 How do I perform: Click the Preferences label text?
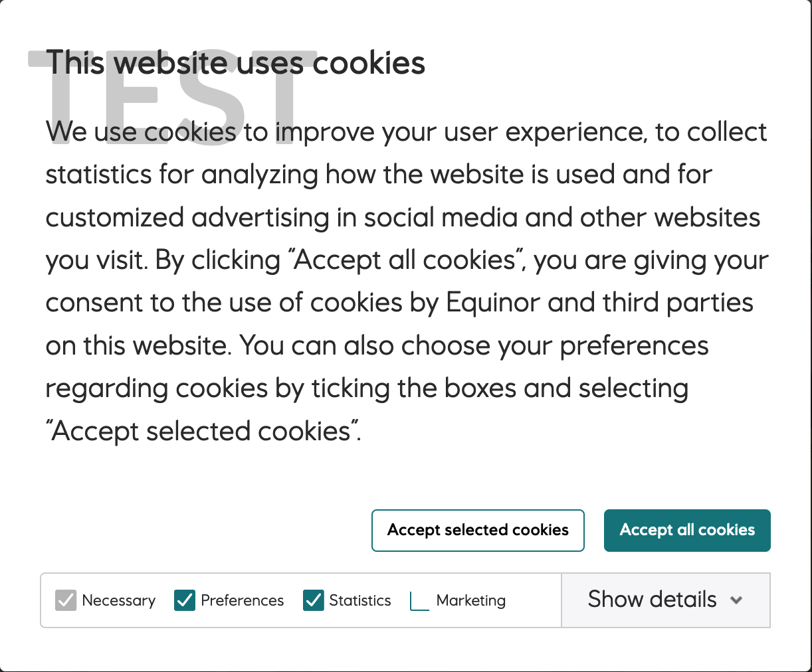click(242, 600)
